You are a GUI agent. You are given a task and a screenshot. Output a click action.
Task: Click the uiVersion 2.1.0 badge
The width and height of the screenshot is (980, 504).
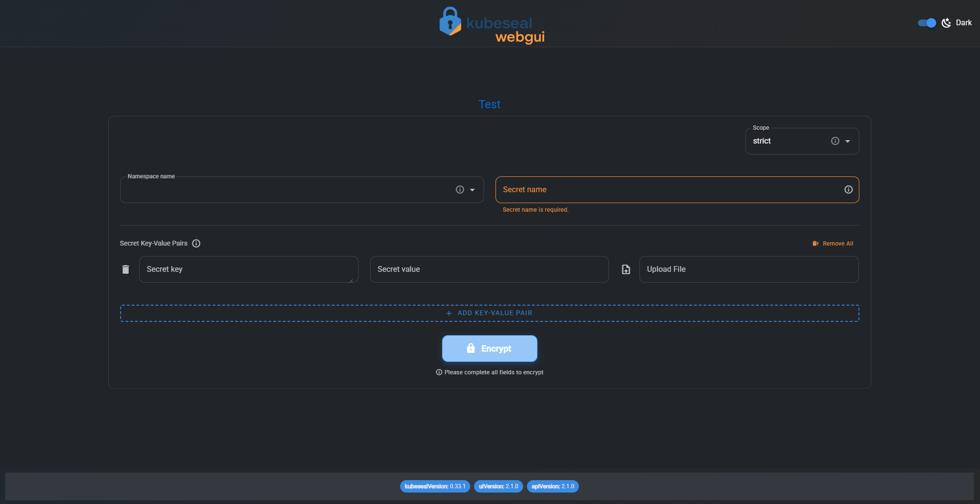tap(498, 486)
